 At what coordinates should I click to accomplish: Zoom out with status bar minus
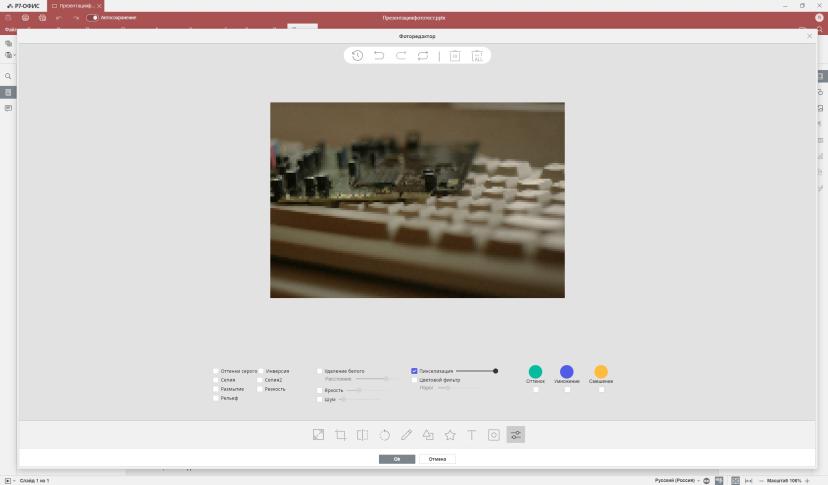[761, 480]
